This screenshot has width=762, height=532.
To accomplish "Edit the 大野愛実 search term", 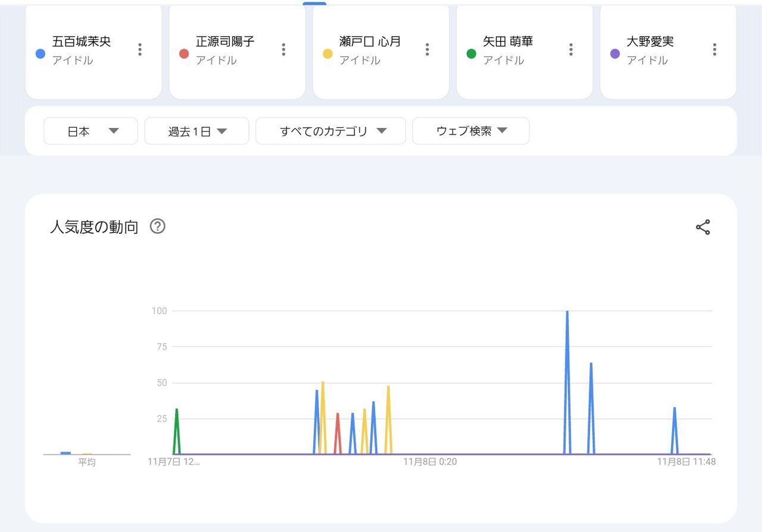I will click(x=650, y=42).
